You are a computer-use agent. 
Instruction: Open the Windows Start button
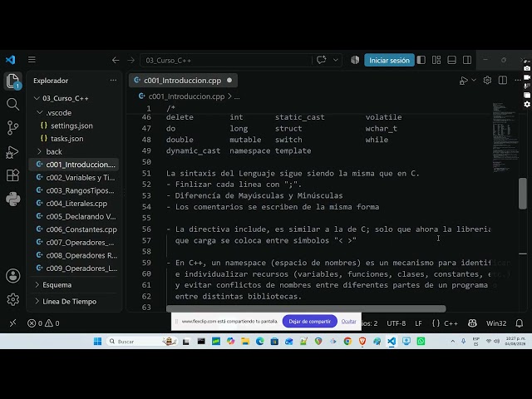[x=97, y=342]
